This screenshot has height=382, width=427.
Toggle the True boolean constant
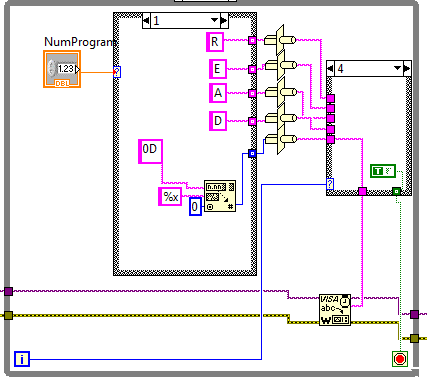(x=383, y=171)
